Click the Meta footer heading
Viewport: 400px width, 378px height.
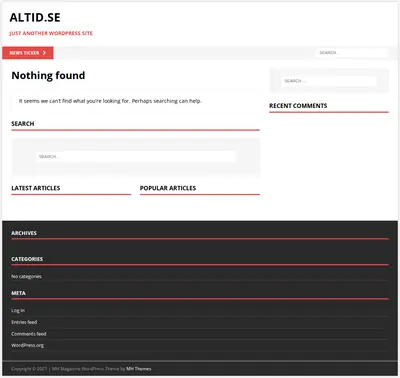[18, 293]
